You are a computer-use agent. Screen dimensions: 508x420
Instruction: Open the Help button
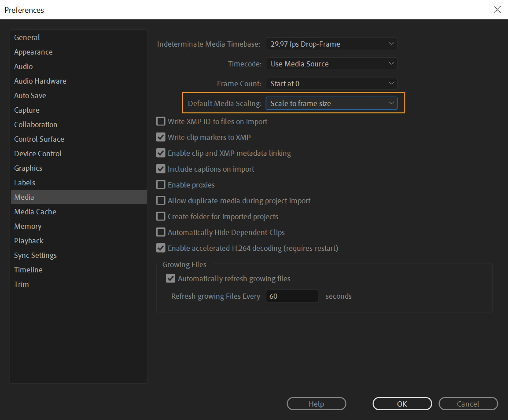click(x=316, y=404)
